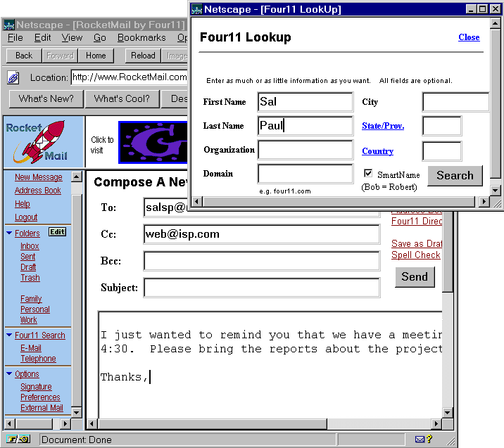Click the Logout link
The image size is (504, 448).
26,217
